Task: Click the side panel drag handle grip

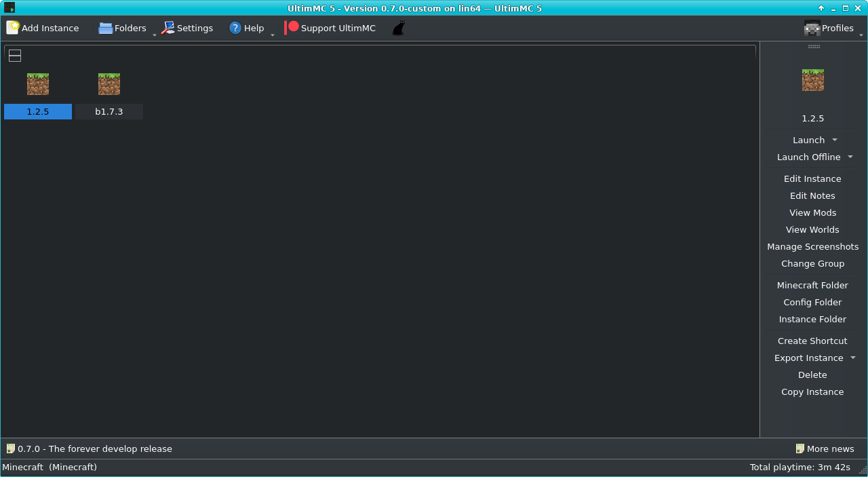Action: (814, 46)
